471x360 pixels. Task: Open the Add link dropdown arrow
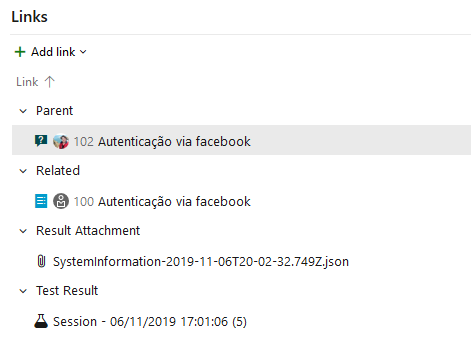coord(83,52)
